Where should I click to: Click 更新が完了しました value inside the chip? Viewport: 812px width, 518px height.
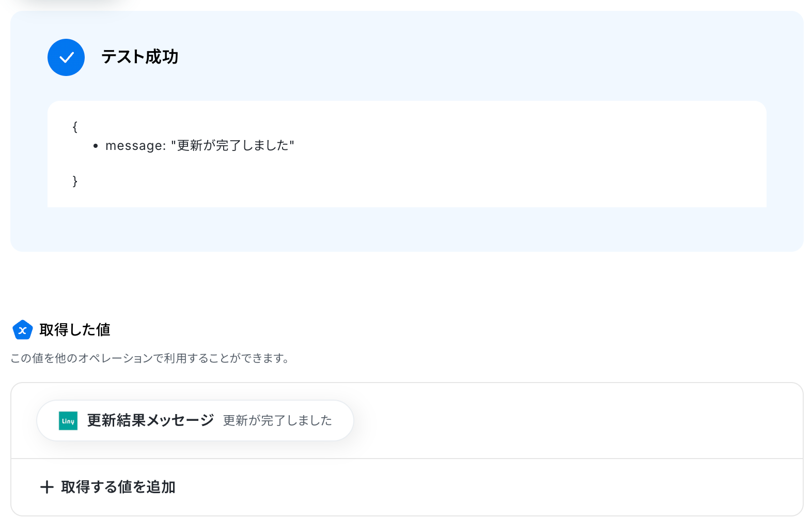(x=277, y=421)
